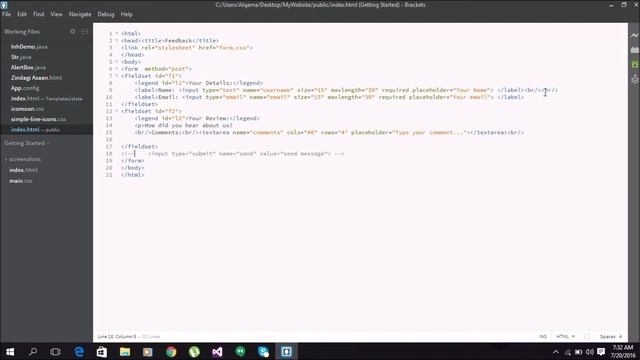
Task: Click the green extension update icon
Action: (634, 64)
